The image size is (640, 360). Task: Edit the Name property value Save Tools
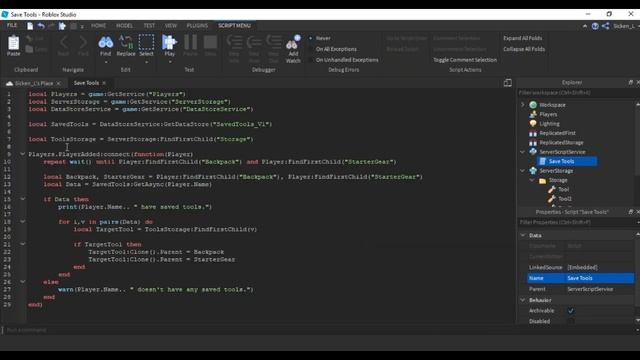(600, 278)
